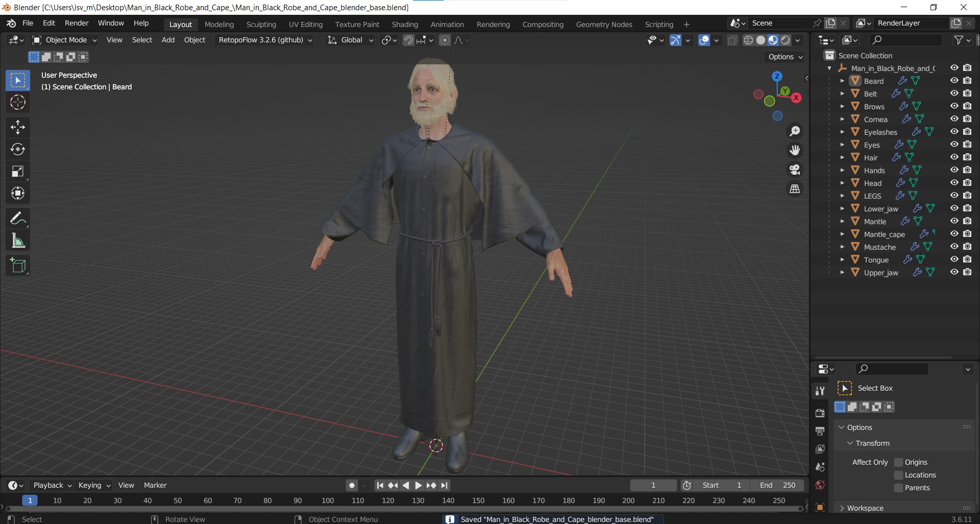Open the Scene properties tab icon
Viewport: 980px width, 524px height.
coord(820,467)
